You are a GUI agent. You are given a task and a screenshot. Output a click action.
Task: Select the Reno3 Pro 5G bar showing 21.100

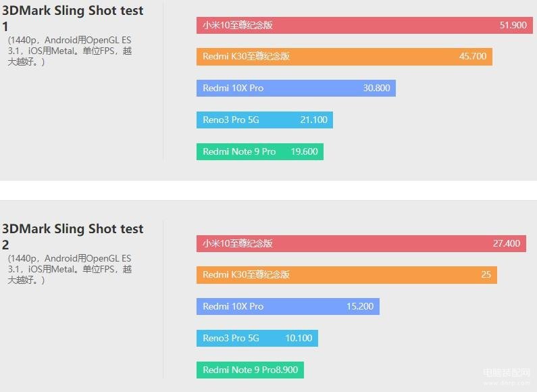click(264, 120)
